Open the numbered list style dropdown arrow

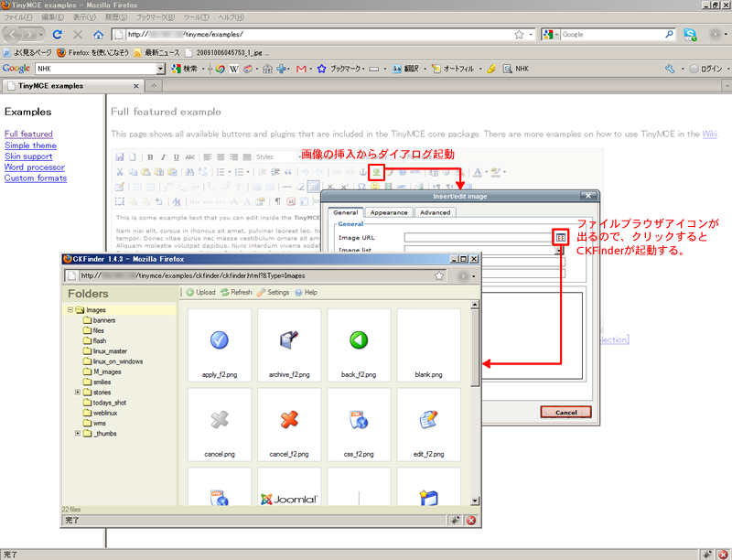pyautogui.click(x=248, y=172)
